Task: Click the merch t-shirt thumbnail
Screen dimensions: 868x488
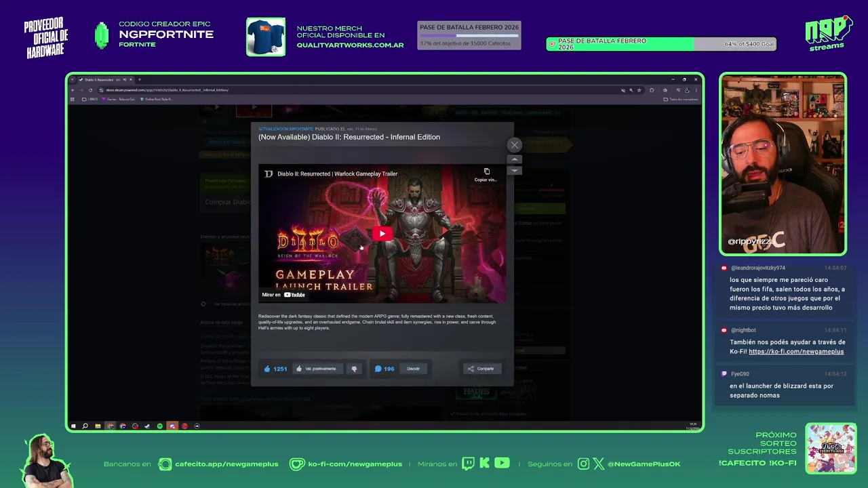Action: coord(266,37)
